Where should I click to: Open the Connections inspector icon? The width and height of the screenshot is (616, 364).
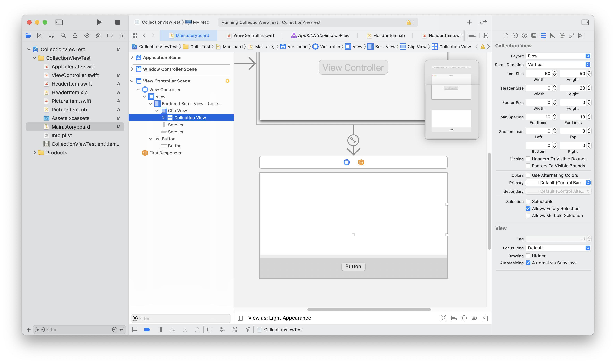[x=562, y=36]
